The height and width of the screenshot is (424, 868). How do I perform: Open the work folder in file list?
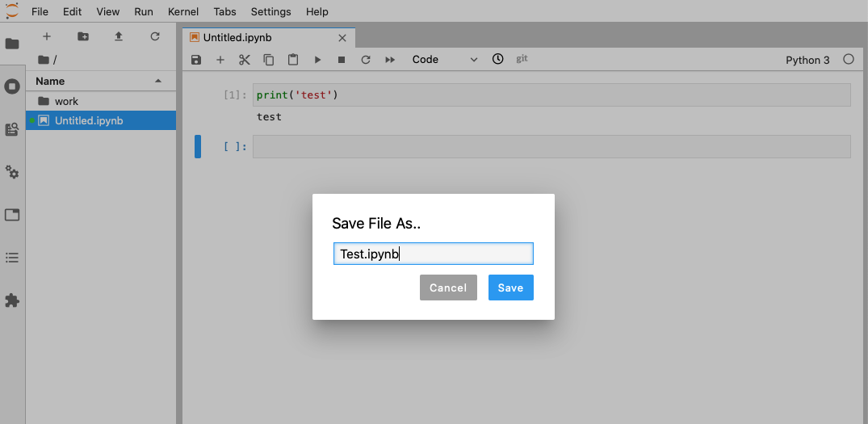66,101
